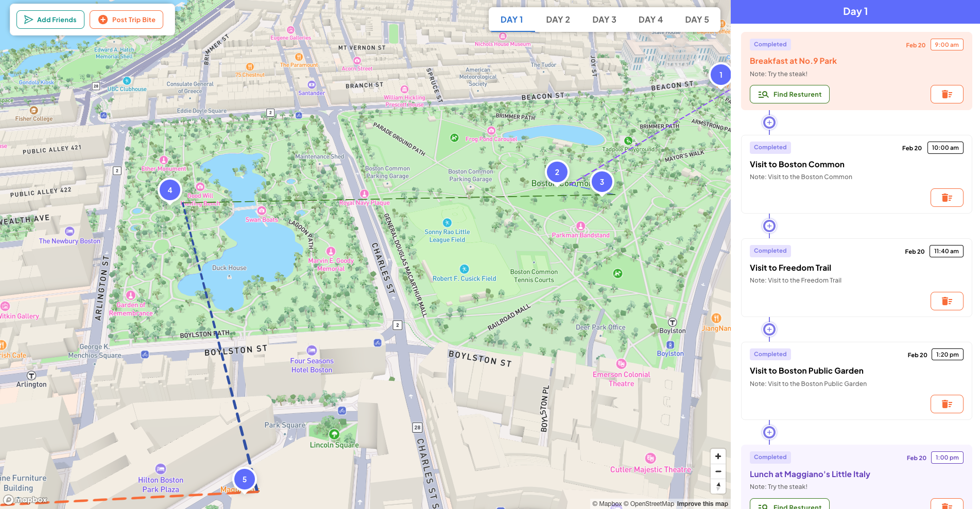Click the Frog Pond Carousel map icon
The width and height of the screenshot is (980, 509).
click(x=491, y=131)
